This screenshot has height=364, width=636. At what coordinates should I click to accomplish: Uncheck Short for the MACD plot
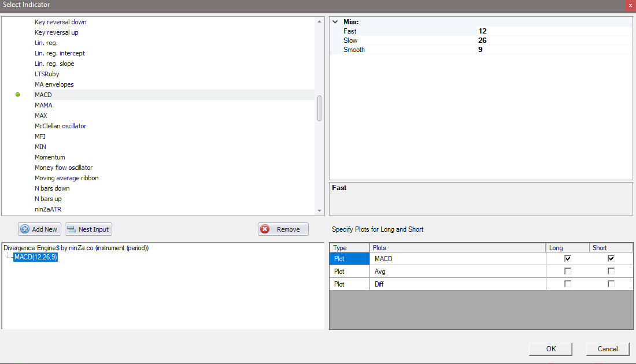(x=611, y=258)
